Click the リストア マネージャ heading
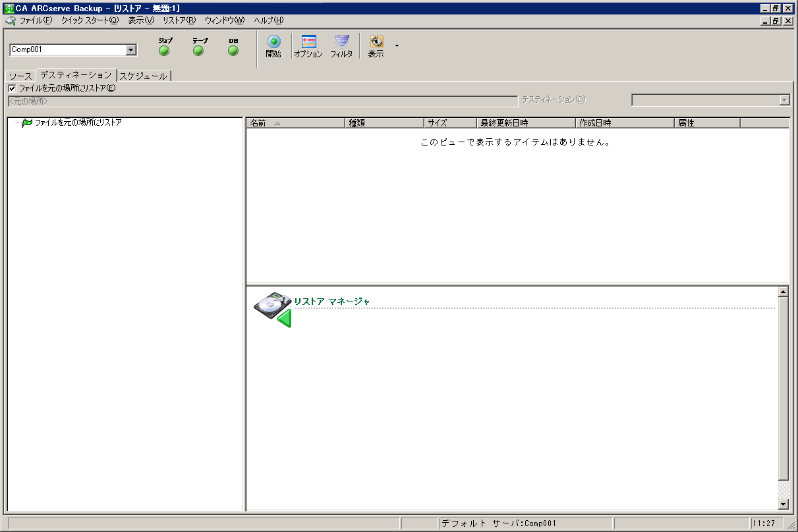This screenshot has width=798, height=532. coord(332,302)
